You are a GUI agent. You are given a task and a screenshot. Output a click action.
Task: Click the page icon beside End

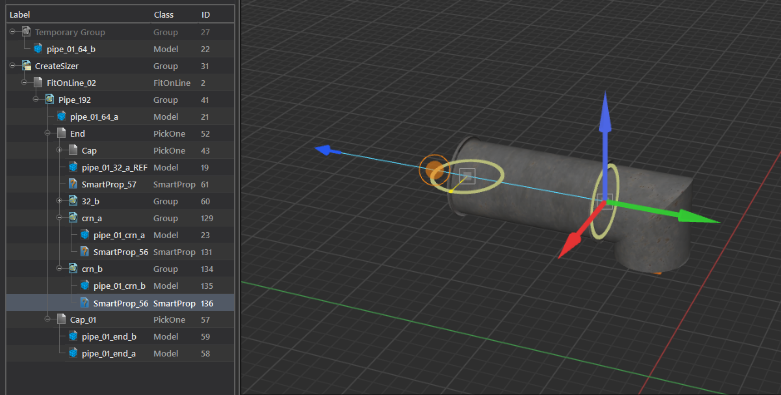(x=61, y=133)
